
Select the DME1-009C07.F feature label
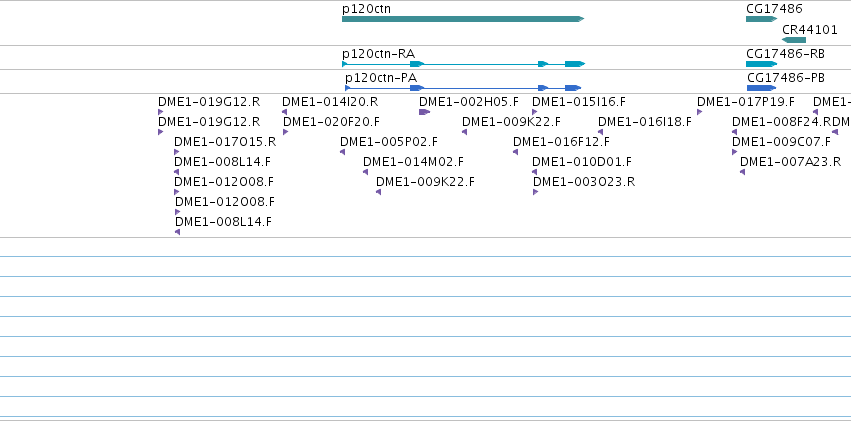tap(781, 142)
